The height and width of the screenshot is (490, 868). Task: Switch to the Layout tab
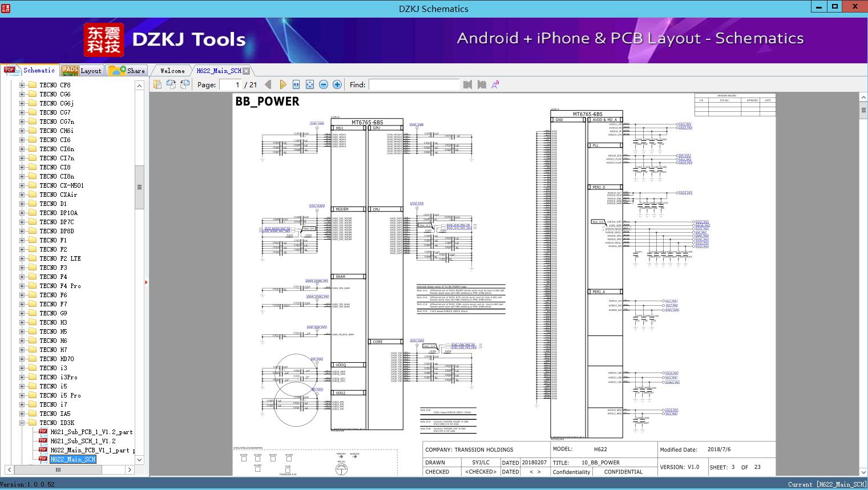tap(82, 71)
